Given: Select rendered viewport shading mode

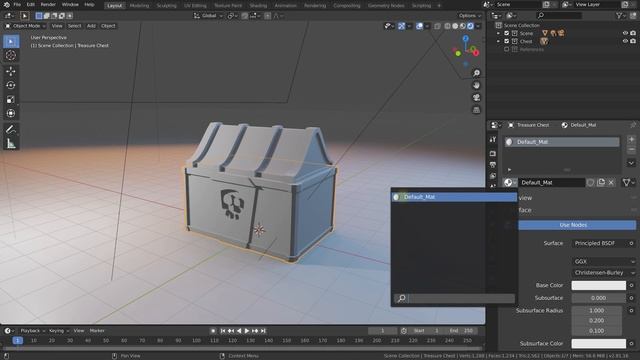Looking at the screenshot, I should click(x=470, y=26).
